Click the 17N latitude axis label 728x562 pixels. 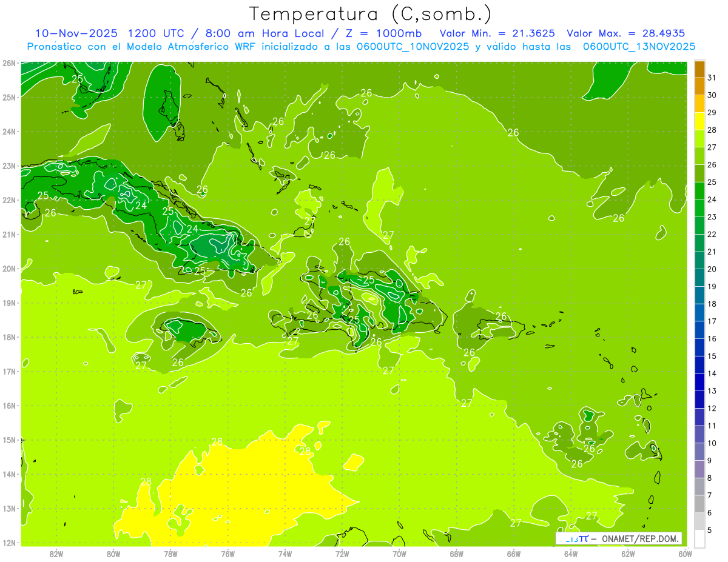coord(8,371)
